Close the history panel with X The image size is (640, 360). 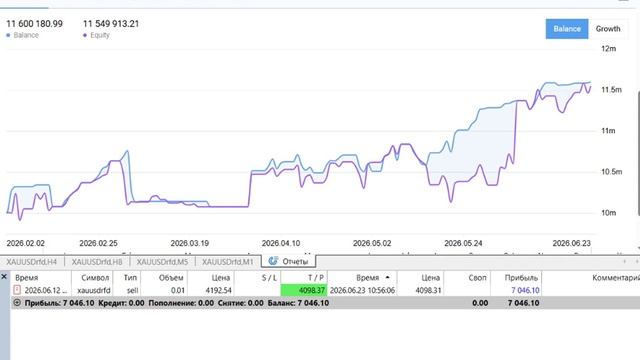pyautogui.click(x=4, y=277)
